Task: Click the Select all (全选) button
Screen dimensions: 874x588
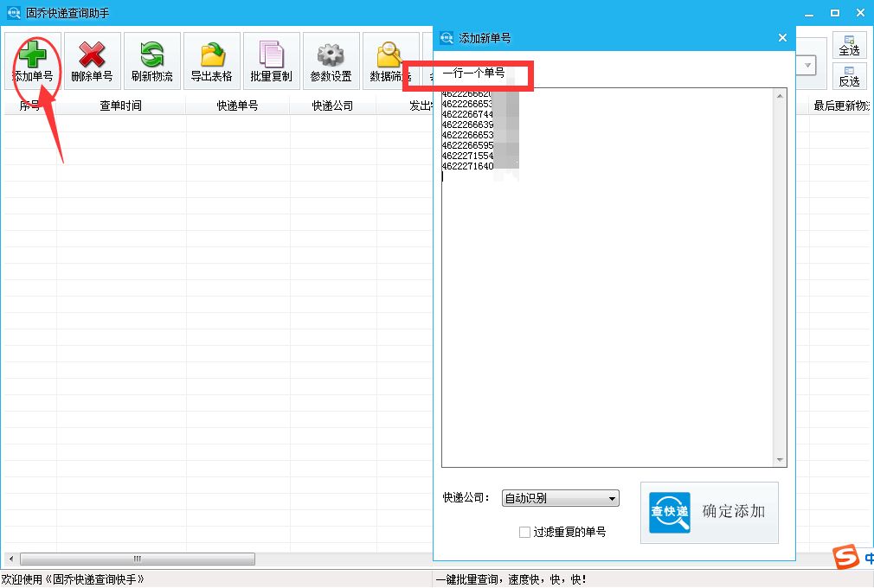Action: [850, 45]
